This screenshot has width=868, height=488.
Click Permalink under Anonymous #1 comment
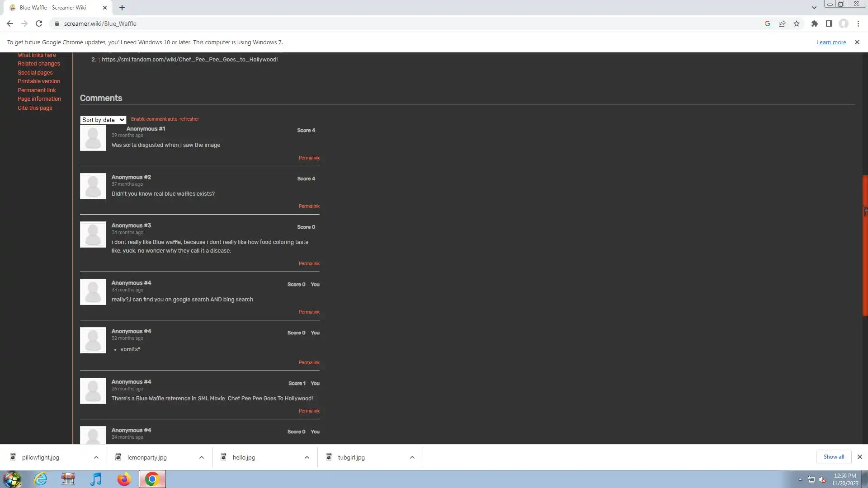point(309,158)
